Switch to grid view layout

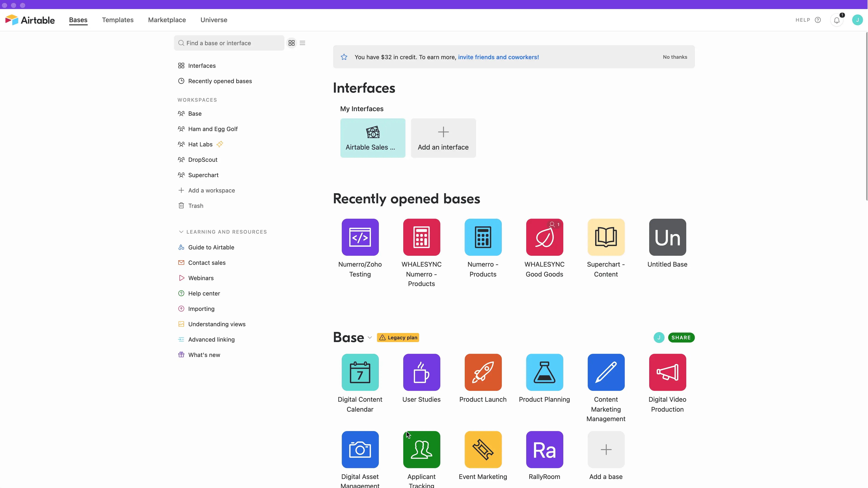tap(291, 43)
